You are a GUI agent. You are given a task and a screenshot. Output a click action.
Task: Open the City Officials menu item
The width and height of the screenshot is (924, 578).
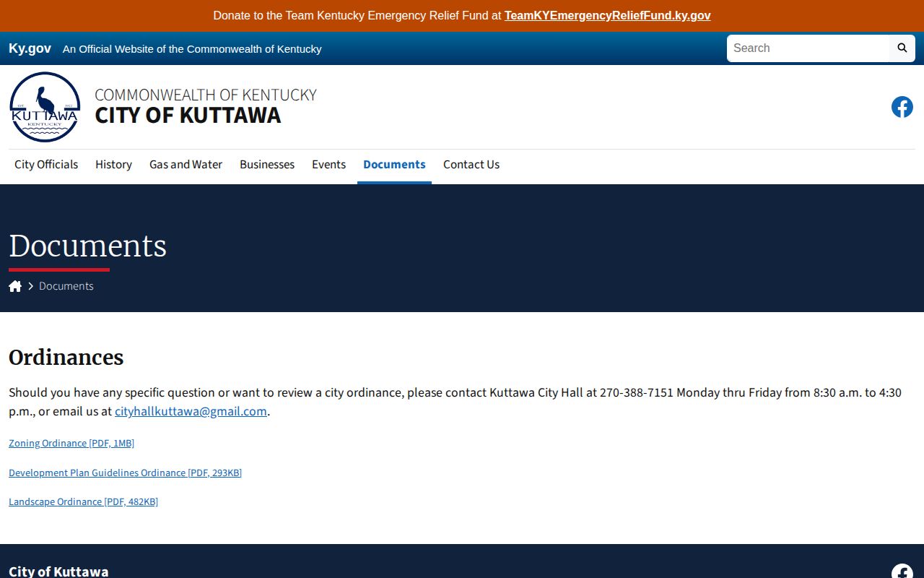46,165
